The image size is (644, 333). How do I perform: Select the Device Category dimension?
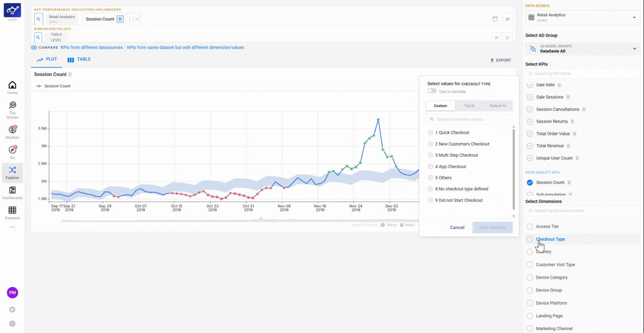coord(530,278)
